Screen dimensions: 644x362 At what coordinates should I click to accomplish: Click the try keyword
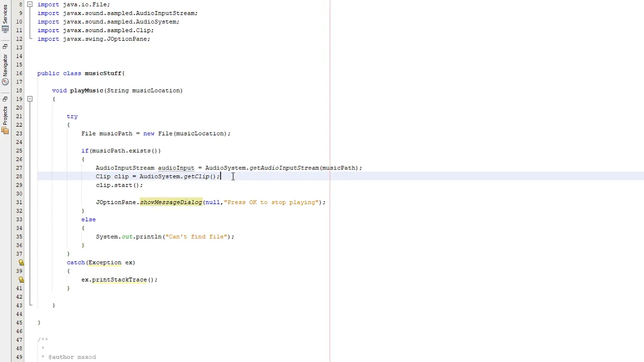point(72,116)
